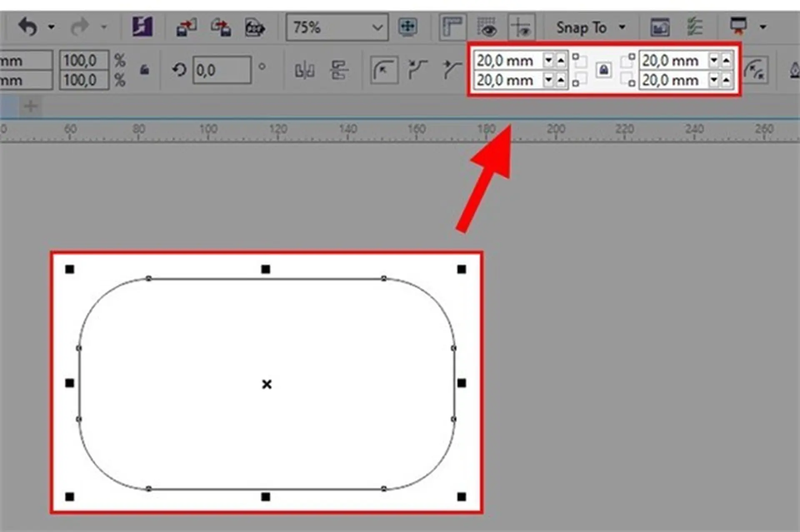This screenshot has width=800, height=532.
Task: Click the Import icon
Action: [186, 27]
